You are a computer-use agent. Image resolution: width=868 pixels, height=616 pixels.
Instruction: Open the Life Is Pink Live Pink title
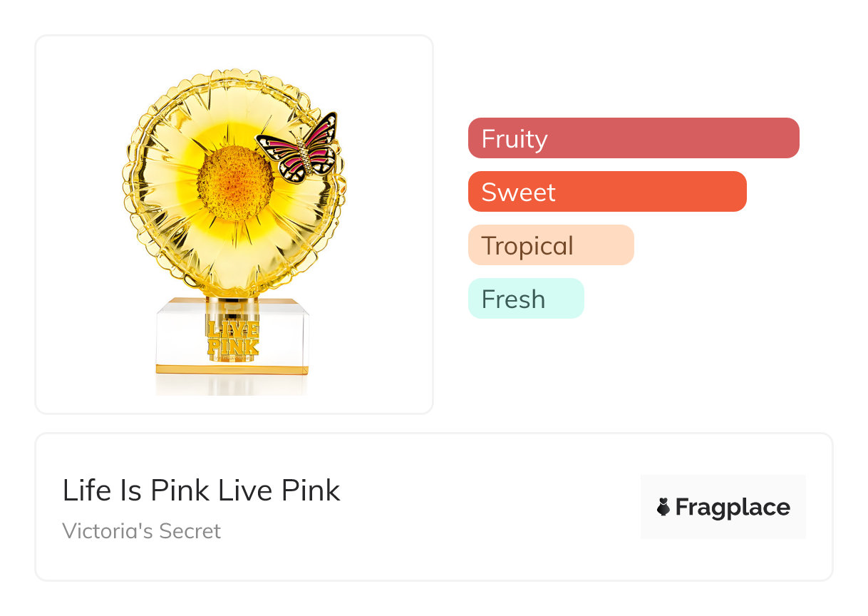click(x=202, y=491)
